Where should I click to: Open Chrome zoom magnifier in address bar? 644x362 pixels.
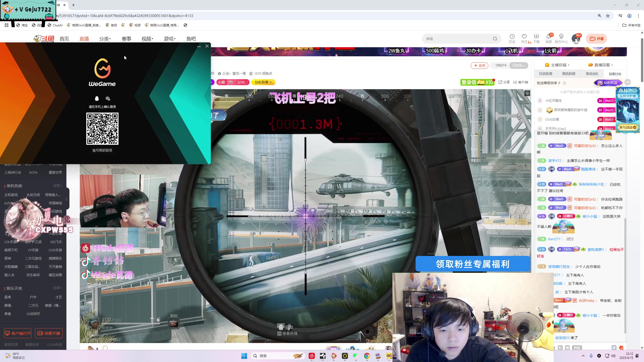pyautogui.click(x=599, y=16)
